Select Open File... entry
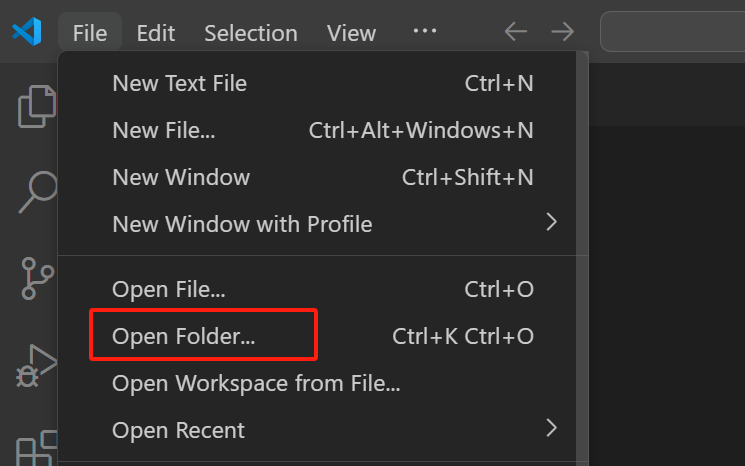Image resolution: width=745 pixels, height=466 pixels. pyautogui.click(x=169, y=290)
